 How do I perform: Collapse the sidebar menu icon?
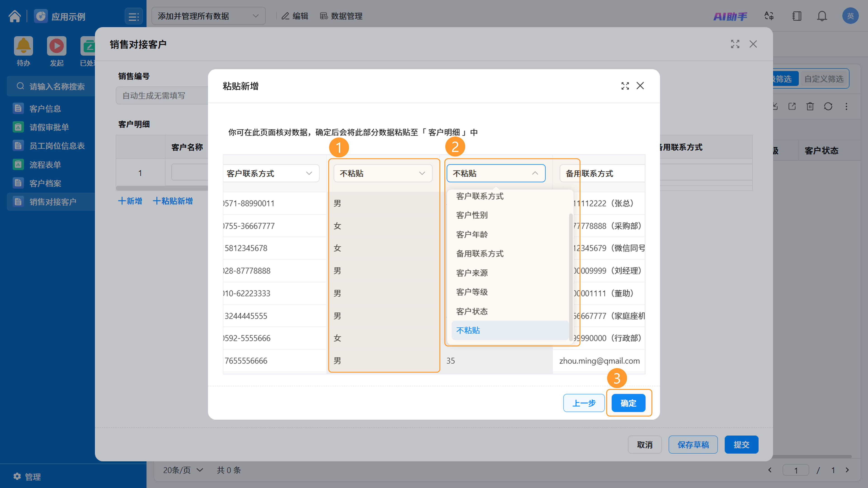[x=133, y=17]
